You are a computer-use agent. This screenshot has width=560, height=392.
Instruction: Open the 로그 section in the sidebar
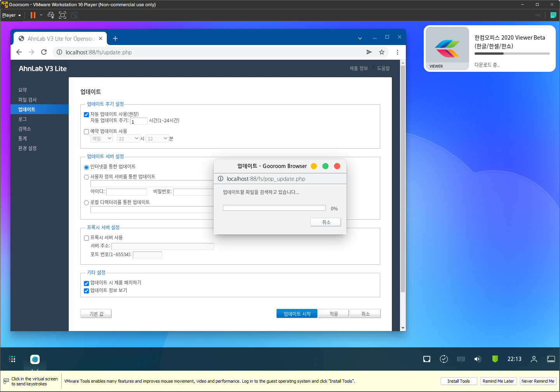tap(22, 119)
